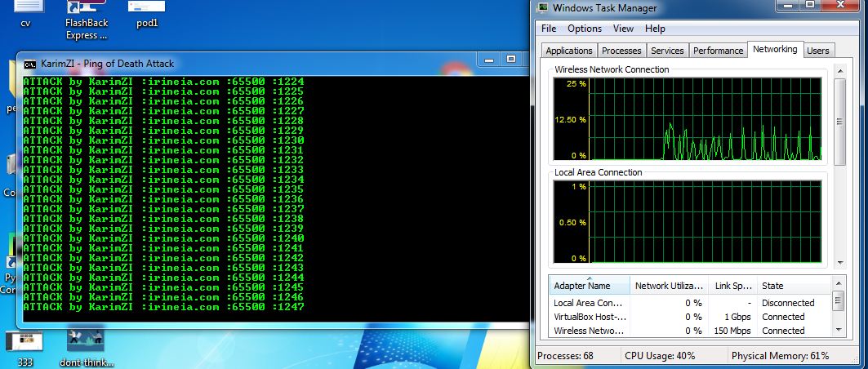Click the command prompt window title icon
The height and width of the screenshot is (369, 868).
click(x=30, y=64)
